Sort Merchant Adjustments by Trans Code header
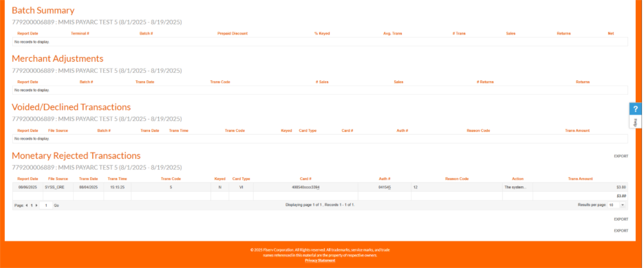The width and height of the screenshot is (644, 268). coord(219,82)
